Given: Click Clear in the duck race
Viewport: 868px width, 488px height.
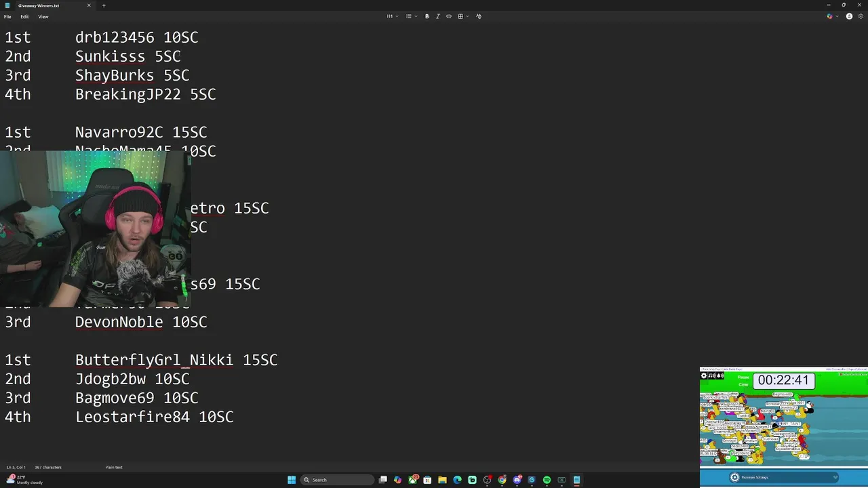Looking at the screenshot, I should 743,384.
